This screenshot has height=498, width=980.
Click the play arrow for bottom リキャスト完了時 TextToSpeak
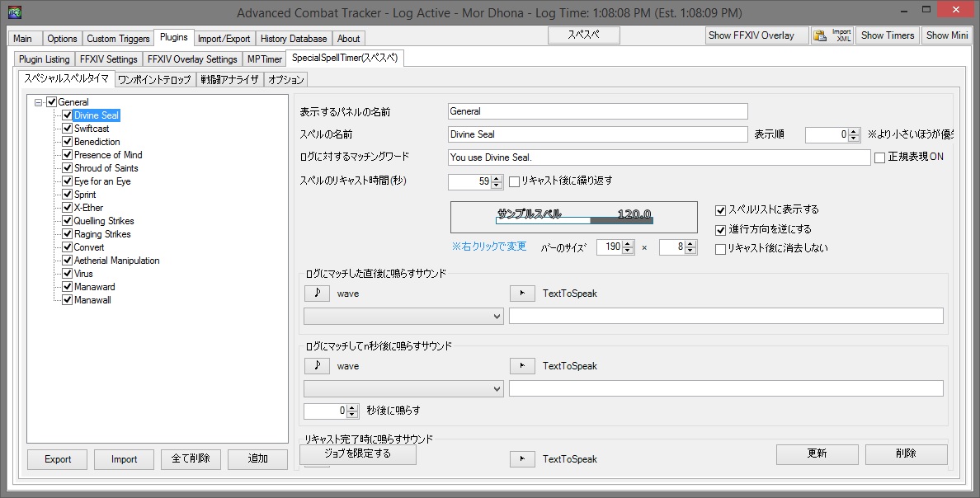click(x=522, y=458)
